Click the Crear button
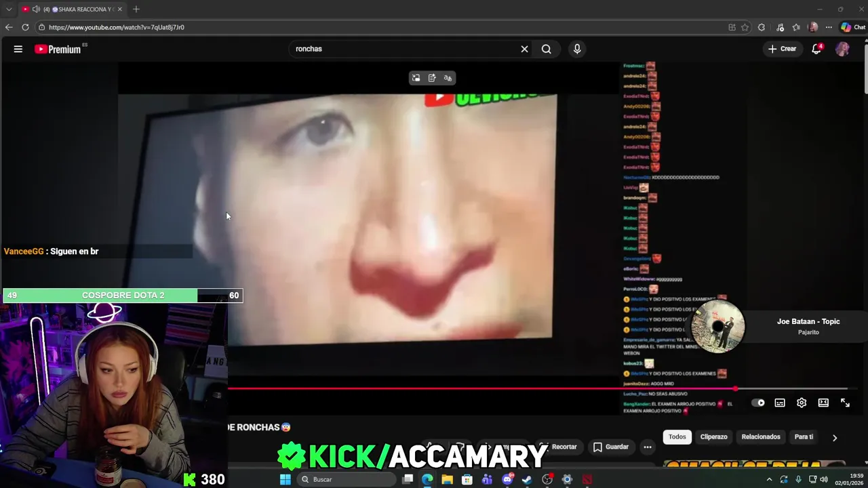 pyautogui.click(x=782, y=49)
